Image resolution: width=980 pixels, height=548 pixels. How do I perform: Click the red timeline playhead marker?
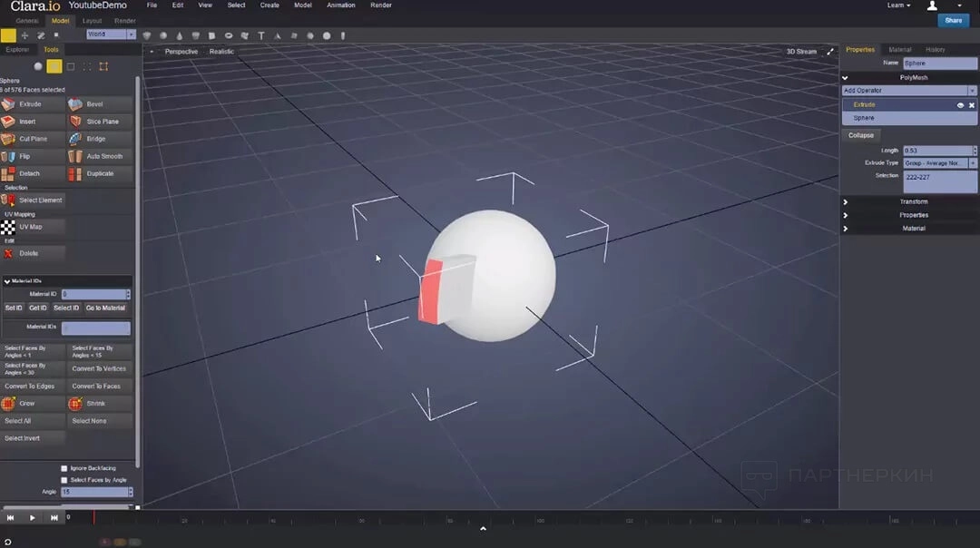(93, 517)
